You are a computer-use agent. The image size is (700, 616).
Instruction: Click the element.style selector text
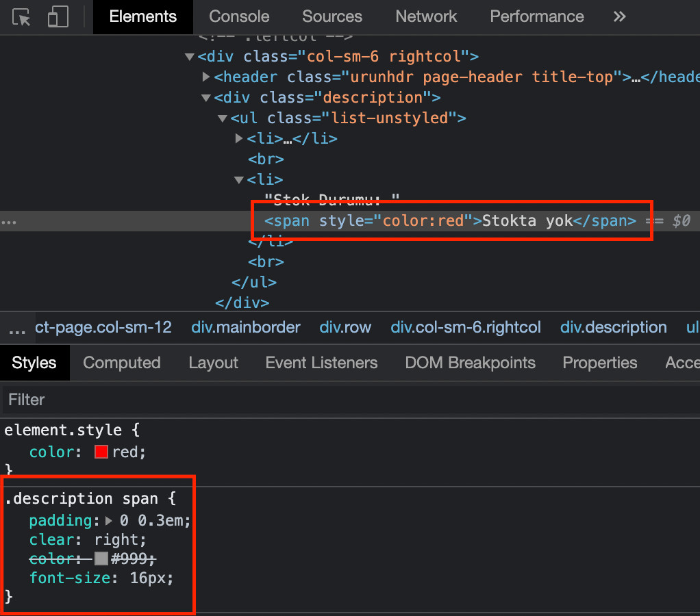[x=63, y=430]
